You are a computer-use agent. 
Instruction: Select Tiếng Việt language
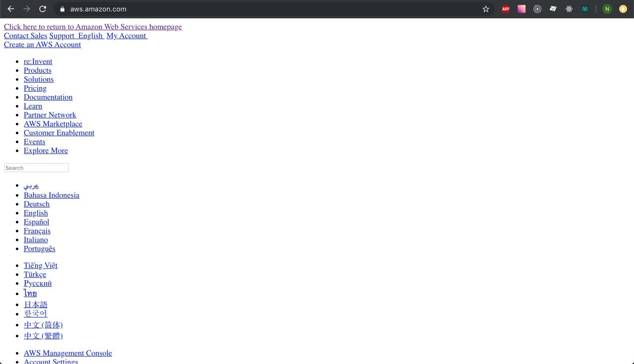[41, 265]
